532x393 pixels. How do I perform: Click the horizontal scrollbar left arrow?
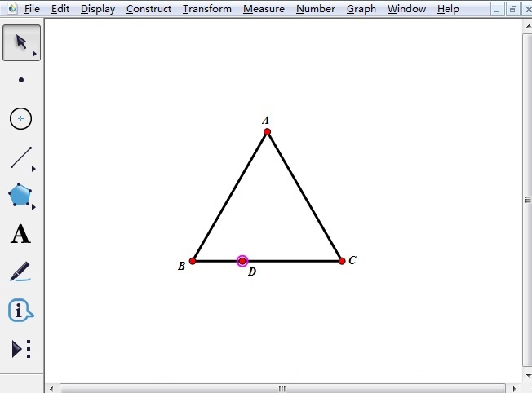51,389
